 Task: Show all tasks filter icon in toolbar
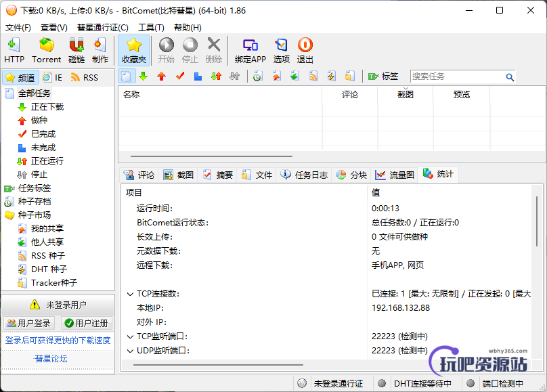(x=127, y=77)
